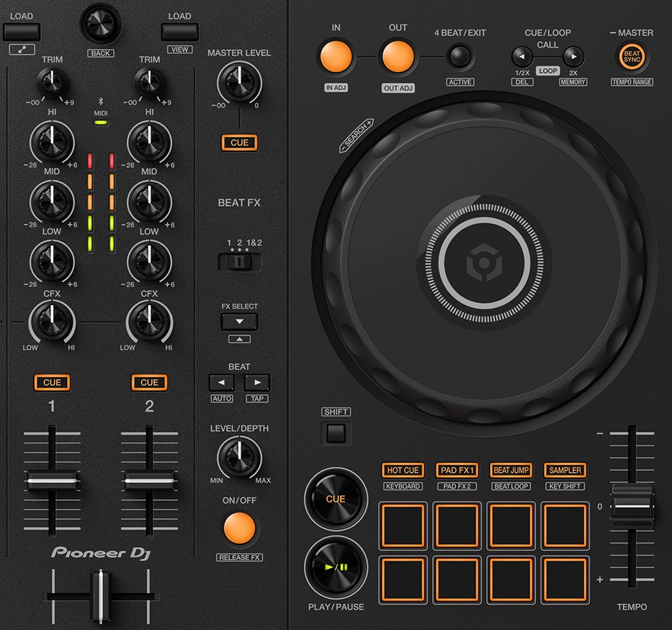Tap the second performance pad in the bottom row
Image resolution: width=672 pixels, height=630 pixels.
[x=457, y=580]
